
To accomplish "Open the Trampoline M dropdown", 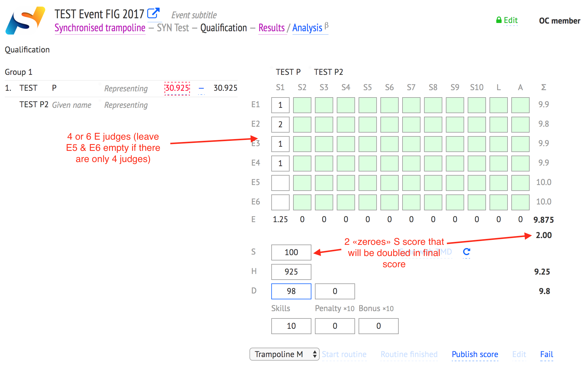I will (284, 354).
